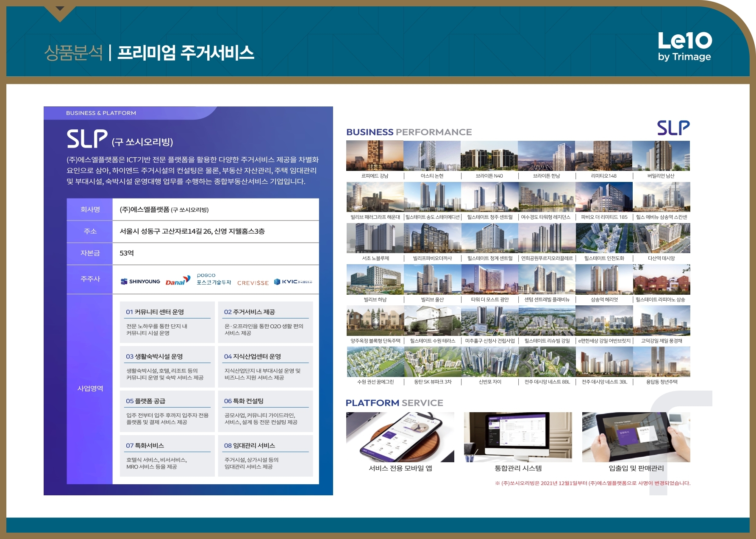Open the 미추홀구 신청사 건립사업 photo

[x=489, y=321]
